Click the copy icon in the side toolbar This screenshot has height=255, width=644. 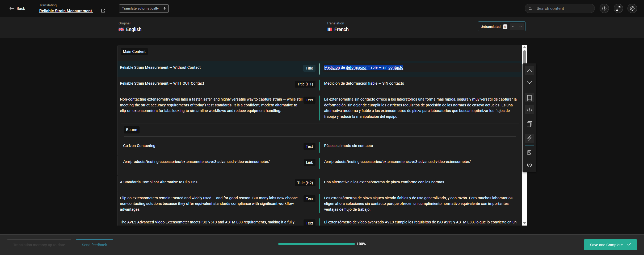click(x=529, y=124)
